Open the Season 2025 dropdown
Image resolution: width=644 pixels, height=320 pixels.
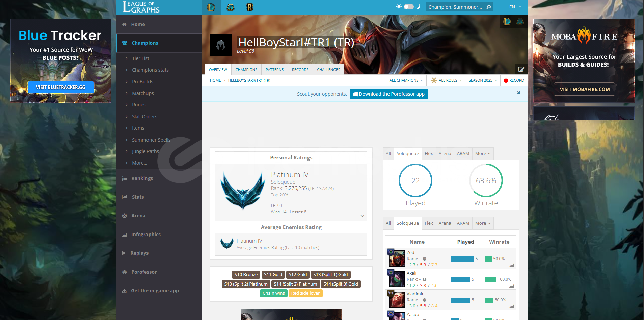pos(483,80)
